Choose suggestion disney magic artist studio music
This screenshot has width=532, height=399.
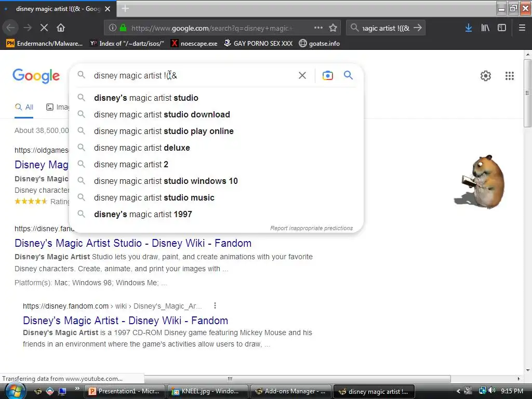click(216, 197)
